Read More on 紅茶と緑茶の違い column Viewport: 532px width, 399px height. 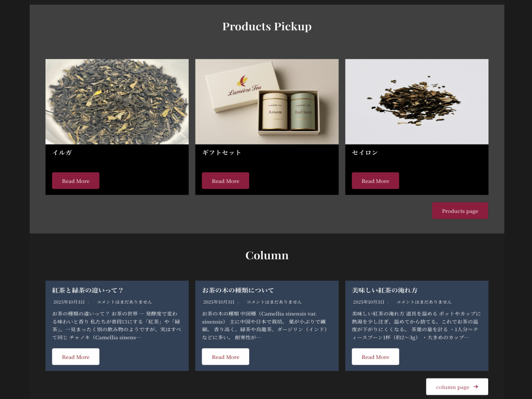[75, 357]
